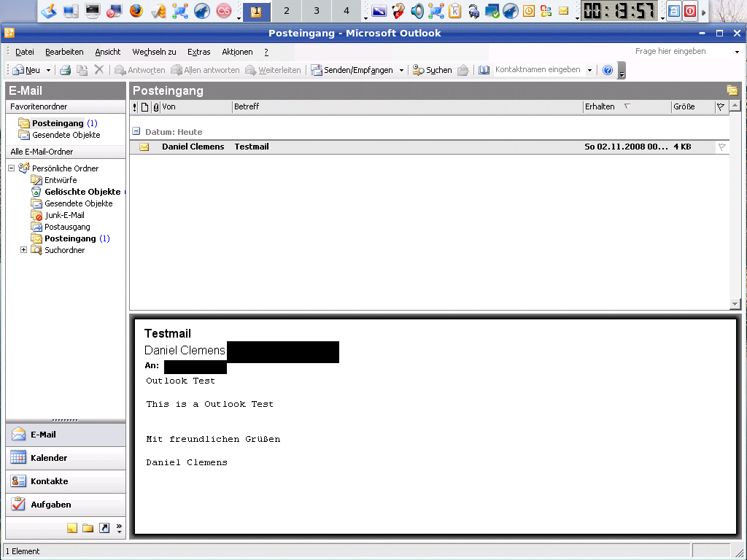Open the Suchen search tool
Screen dimensions: 747x560
pos(432,69)
